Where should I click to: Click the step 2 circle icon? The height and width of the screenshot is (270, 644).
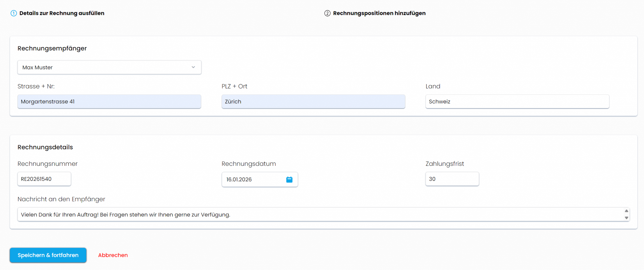pos(327,13)
